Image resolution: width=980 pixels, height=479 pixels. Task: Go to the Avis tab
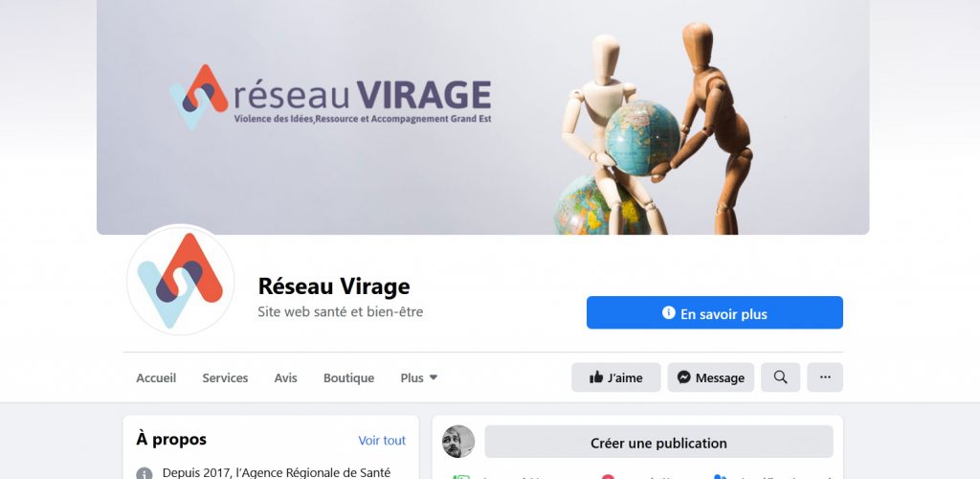point(285,377)
